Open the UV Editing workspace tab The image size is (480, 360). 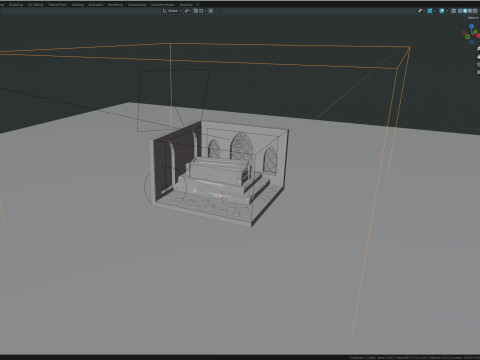click(35, 5)
